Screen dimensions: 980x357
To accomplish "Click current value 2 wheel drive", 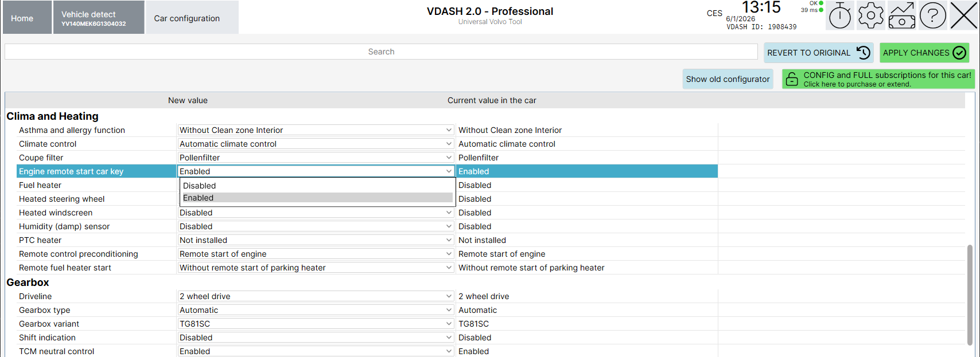I will pyautogui.click(x=484, y=296).
